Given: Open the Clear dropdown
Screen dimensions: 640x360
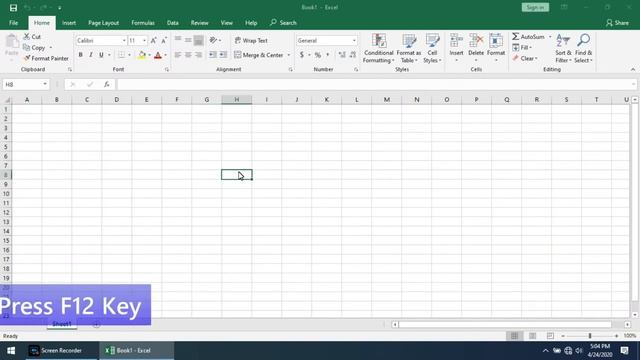Looking at the screenshot, I should coord(525,58).
